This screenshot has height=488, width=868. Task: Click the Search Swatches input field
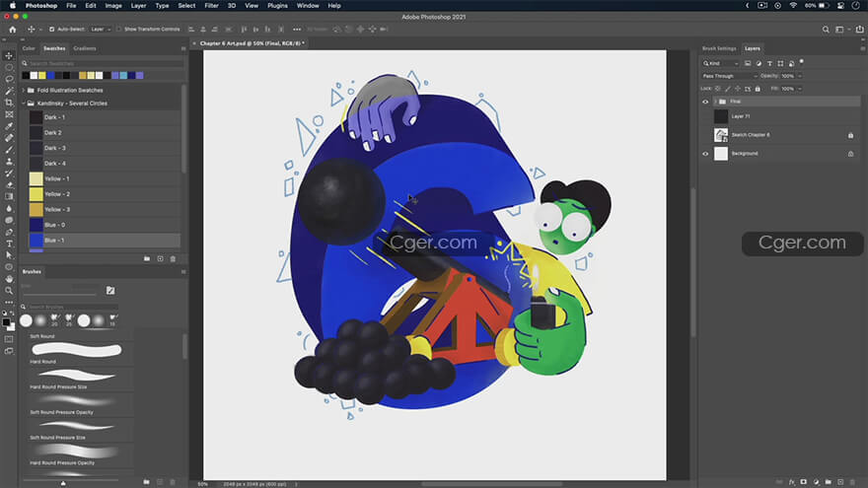coord(103,64)
